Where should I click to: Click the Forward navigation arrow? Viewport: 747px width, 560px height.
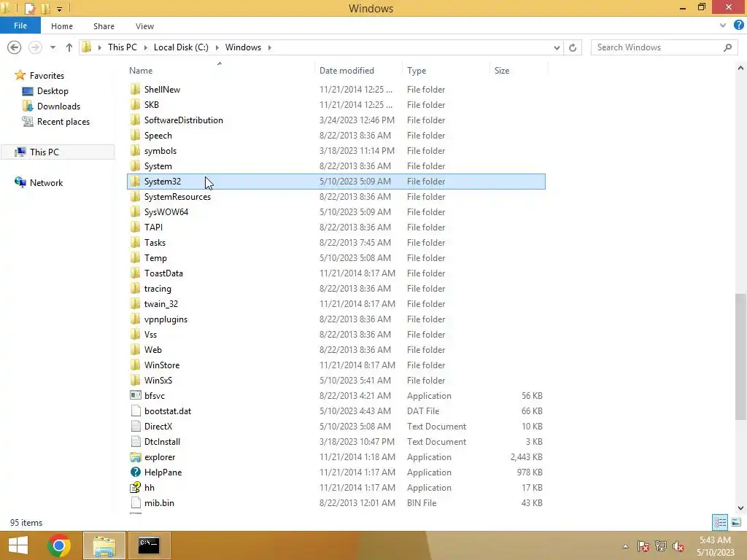[35, 47]
